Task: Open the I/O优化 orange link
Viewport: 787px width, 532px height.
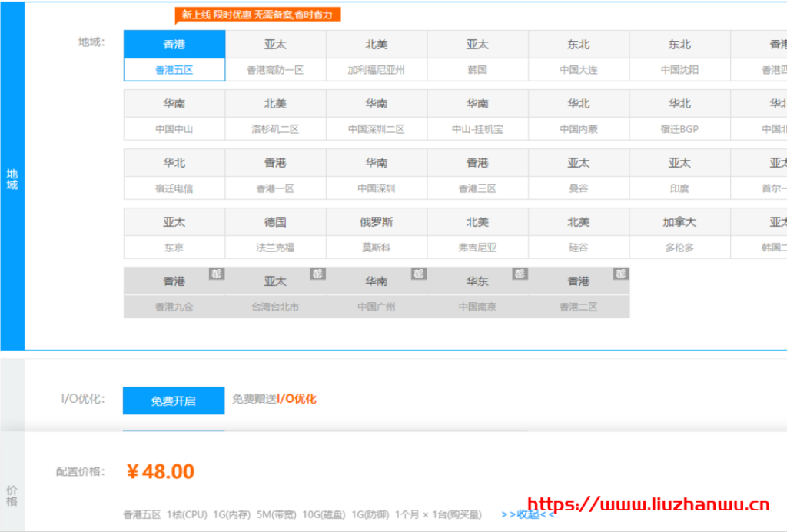Action: click(296, 400)
